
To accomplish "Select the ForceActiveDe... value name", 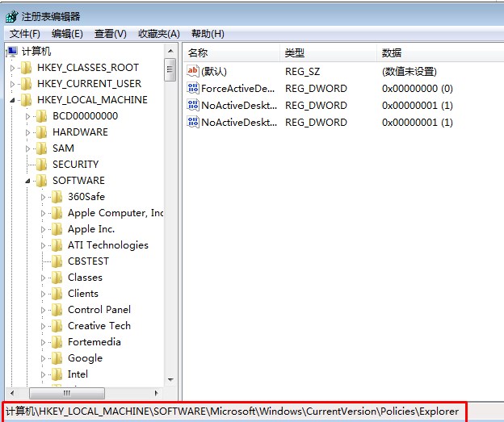I will point(237,88).
